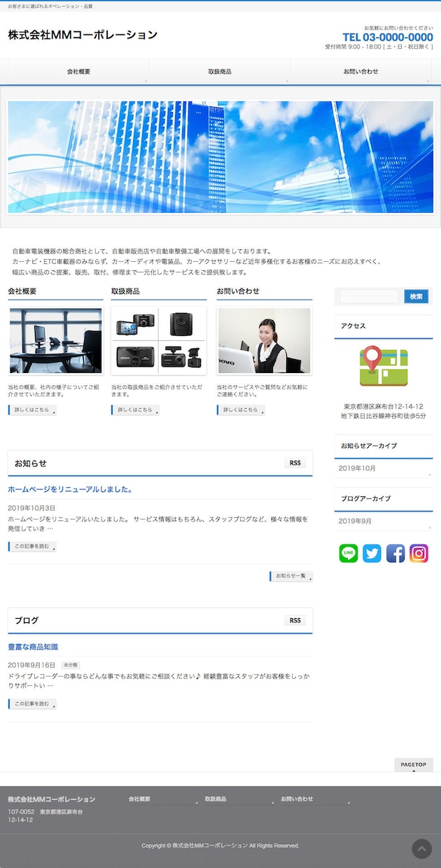The image size is (441, 868).
Task: Open お問い合わせ in the main navigation
Action: click(x=361, y=72)
